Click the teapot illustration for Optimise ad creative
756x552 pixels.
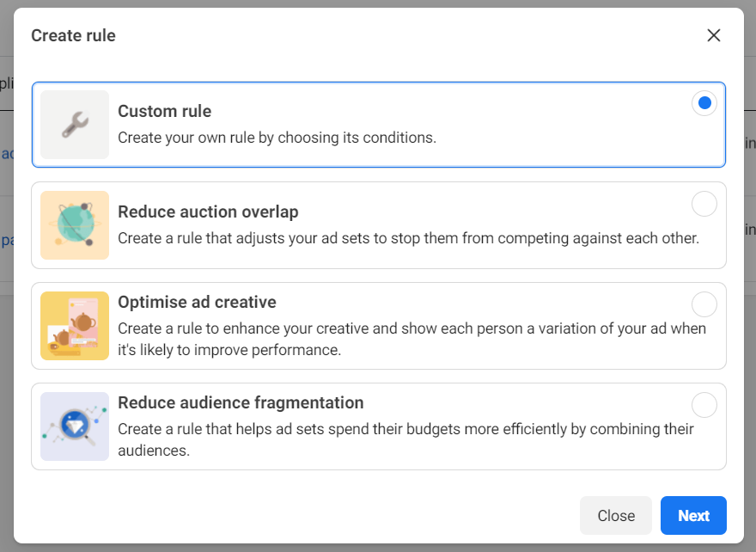pyautogui.click(x=75, y=326)
